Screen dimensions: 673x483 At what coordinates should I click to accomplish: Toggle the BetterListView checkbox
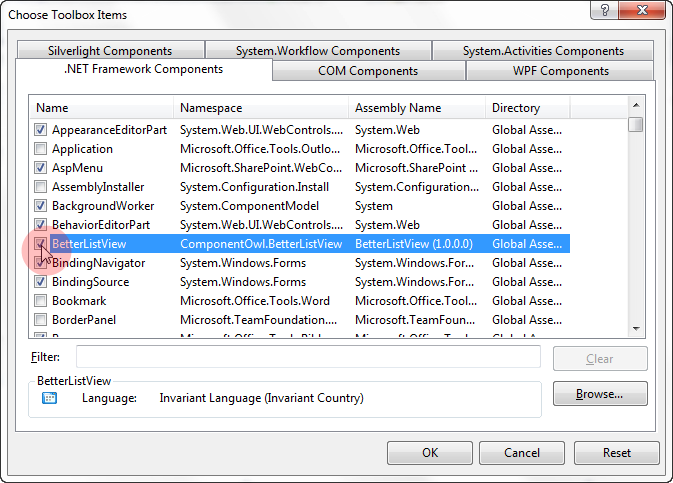pyautogui.click(x=40, y=243)
